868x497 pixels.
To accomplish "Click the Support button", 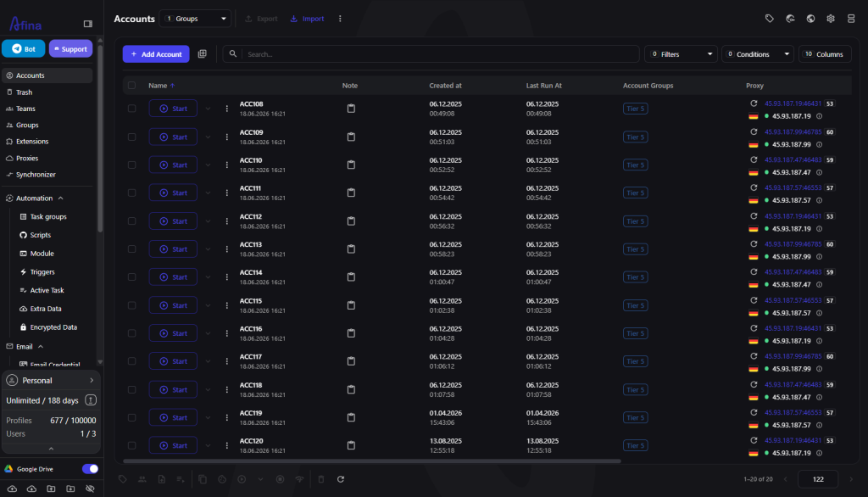I will pyautogui.click(x=71, y=48).
